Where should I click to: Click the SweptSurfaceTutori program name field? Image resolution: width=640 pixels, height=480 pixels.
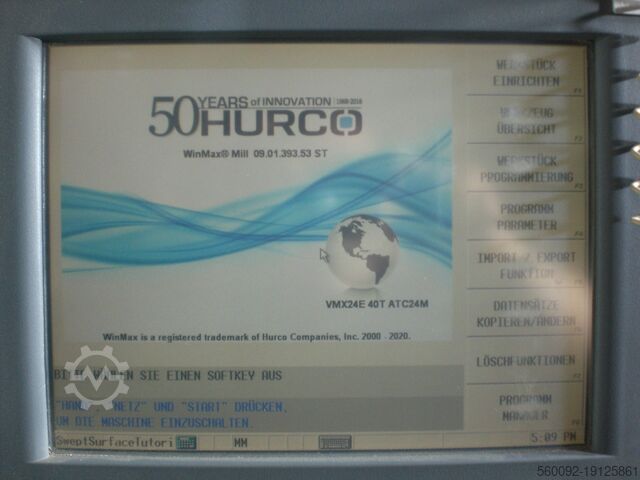[x=115, y=441]
